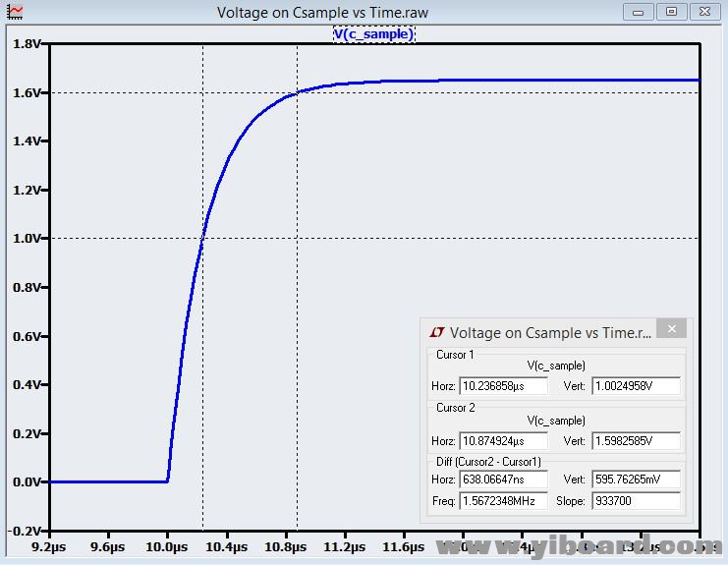This screenshot has height=565, width=728.
Task: Focus the Cursor 2 Horz field
Action: pos(503,440)
